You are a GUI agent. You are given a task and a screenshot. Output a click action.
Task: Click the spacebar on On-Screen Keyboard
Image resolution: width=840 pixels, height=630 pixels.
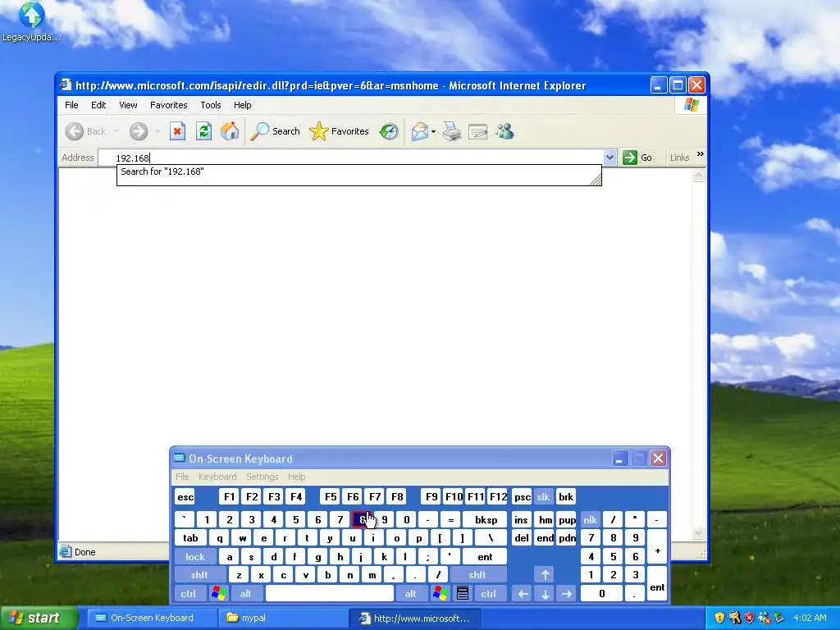tap(330, 594)
